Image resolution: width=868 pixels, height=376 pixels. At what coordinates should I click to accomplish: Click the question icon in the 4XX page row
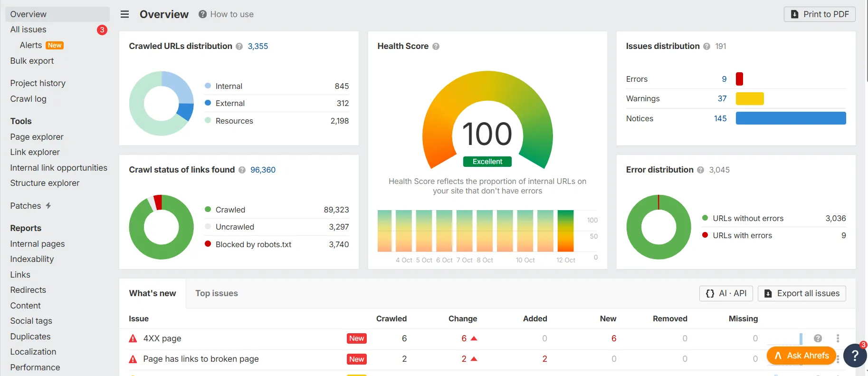pos(818,338)
